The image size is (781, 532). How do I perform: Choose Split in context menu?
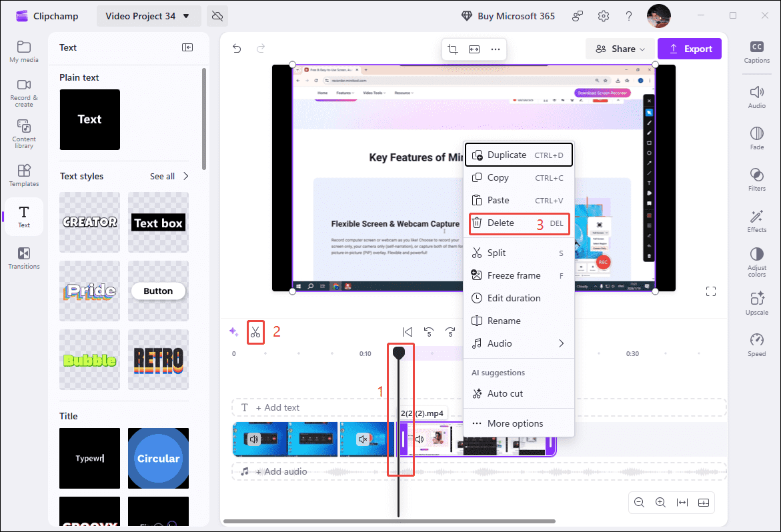[518, 253]
